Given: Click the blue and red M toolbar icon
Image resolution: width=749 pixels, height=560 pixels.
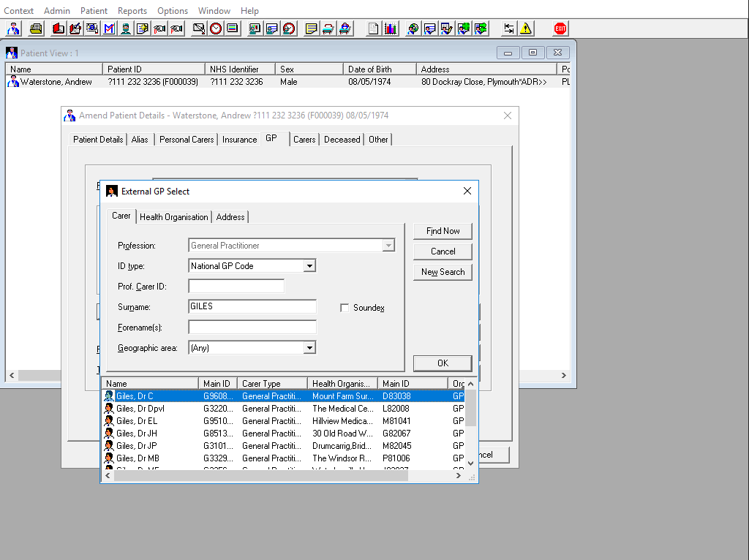Looking at the screenshot, I should pos(109,29).
